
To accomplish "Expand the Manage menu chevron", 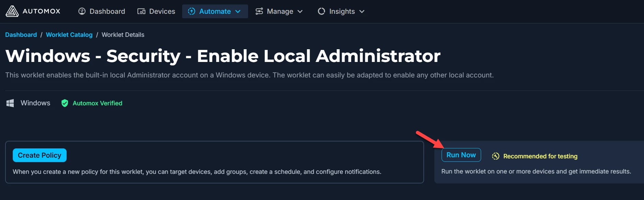I will (300, 11).
